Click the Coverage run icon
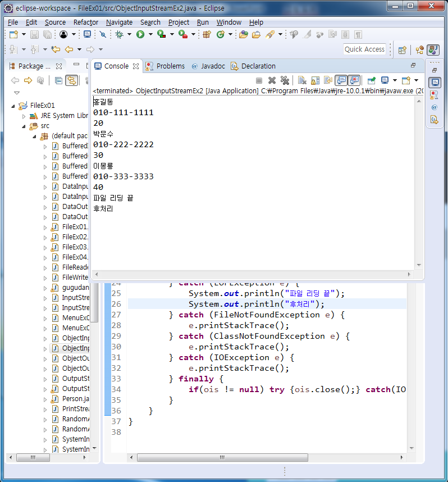This screenshot has height=482, width=448. (161, 34)
